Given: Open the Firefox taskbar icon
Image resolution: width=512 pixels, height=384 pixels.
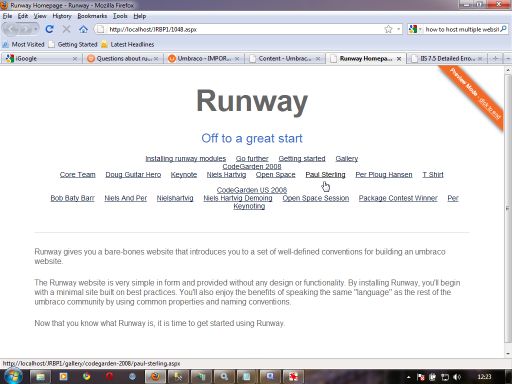Looking at the screenshot, I should 155,377.
